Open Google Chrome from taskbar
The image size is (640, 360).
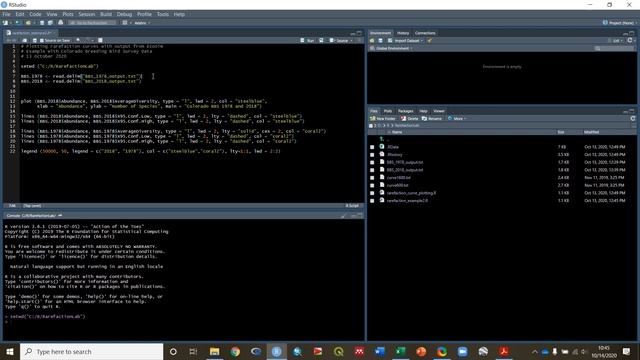(235, 351)
